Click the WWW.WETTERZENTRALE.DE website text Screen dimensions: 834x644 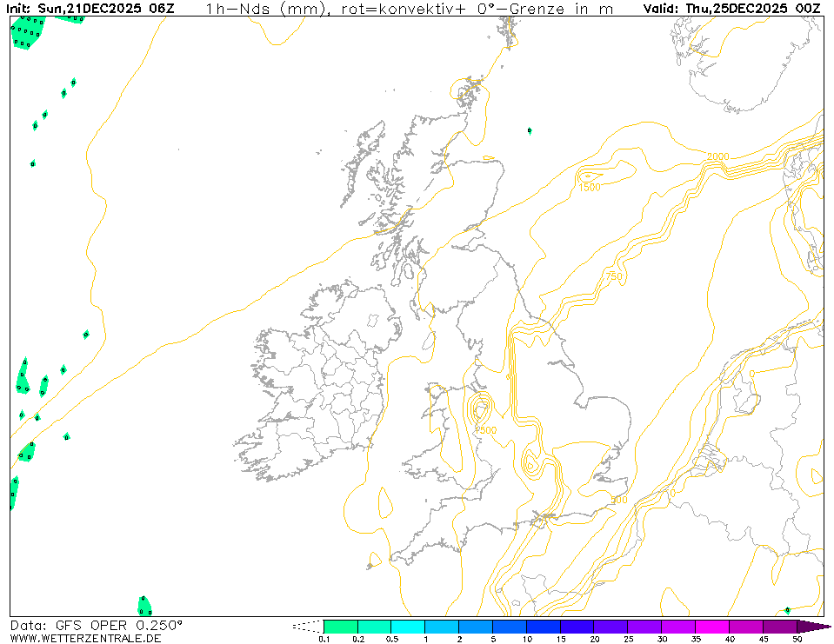point(85,638)
